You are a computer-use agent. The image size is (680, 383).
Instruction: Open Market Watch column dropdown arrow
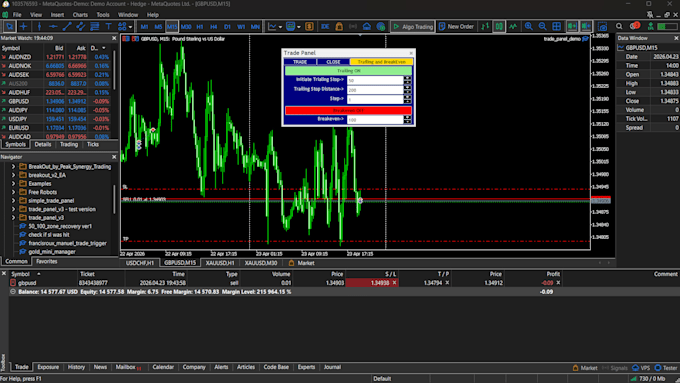point(104,48)
